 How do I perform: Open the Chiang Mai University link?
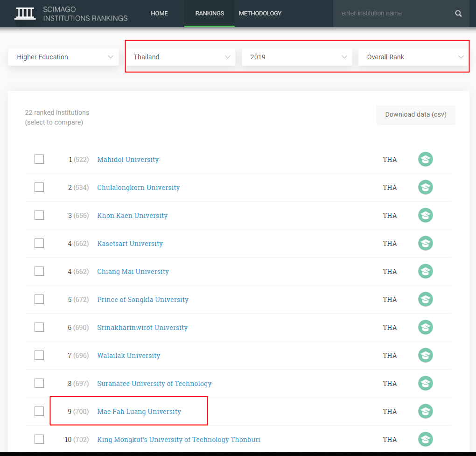click(x=133, y=272)
